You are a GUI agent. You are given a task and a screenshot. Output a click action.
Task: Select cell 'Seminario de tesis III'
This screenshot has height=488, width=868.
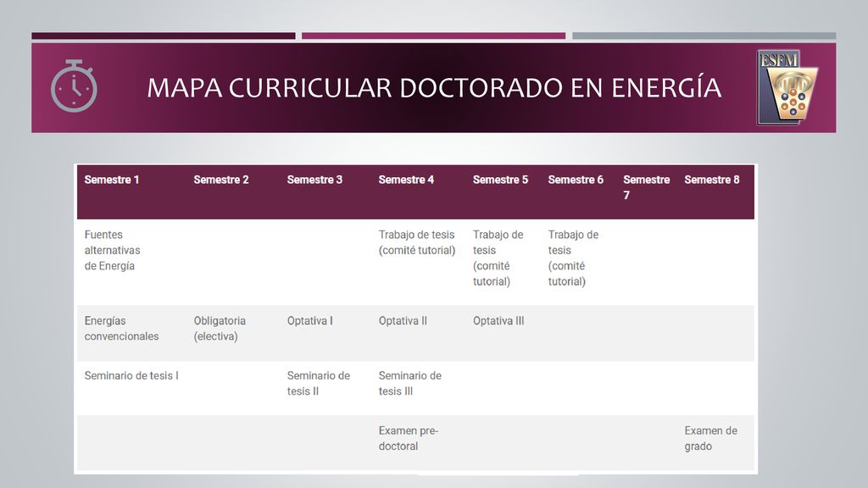[x=410, y=384]
